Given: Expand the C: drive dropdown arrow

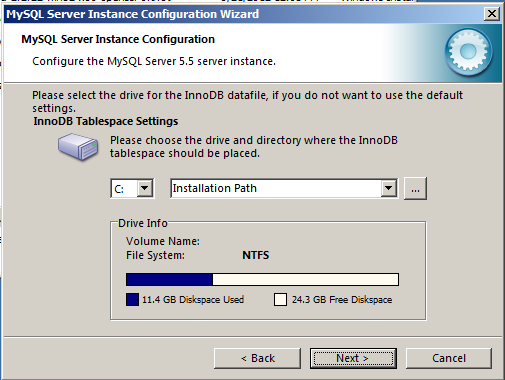Looking at the screenshot, I should pyautogui.click(x=144, y=188).
